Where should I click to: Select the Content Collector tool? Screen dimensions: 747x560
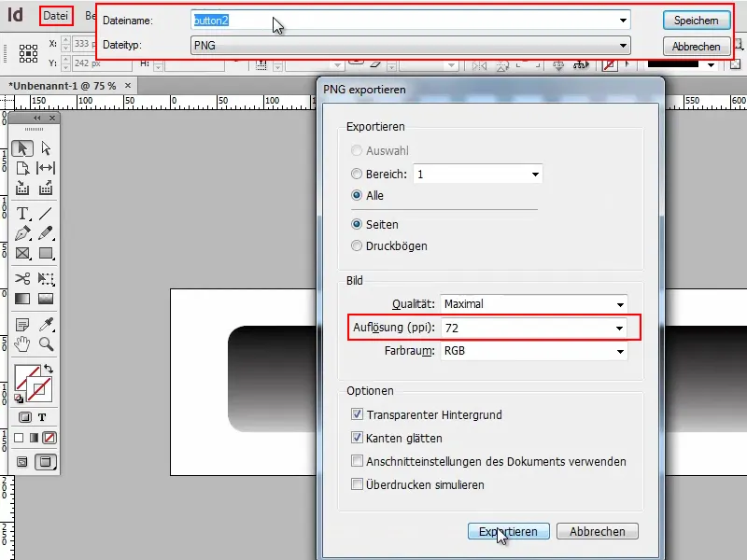22,189
